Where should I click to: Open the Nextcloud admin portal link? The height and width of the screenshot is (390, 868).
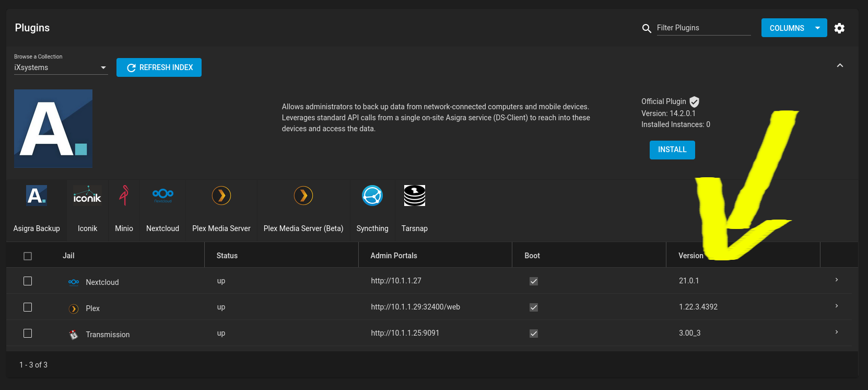[x=396, y=281]
